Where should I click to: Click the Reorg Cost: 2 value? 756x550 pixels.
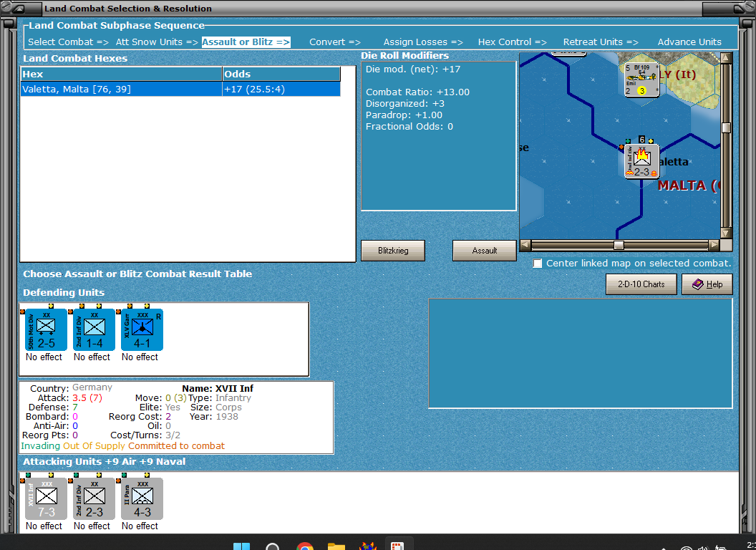(x=168, y=416)
